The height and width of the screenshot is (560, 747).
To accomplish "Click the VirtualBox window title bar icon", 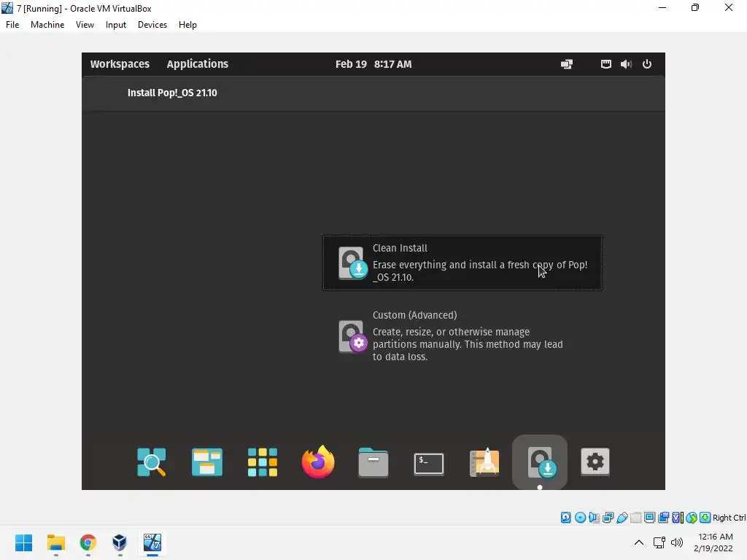I will 7,8.
